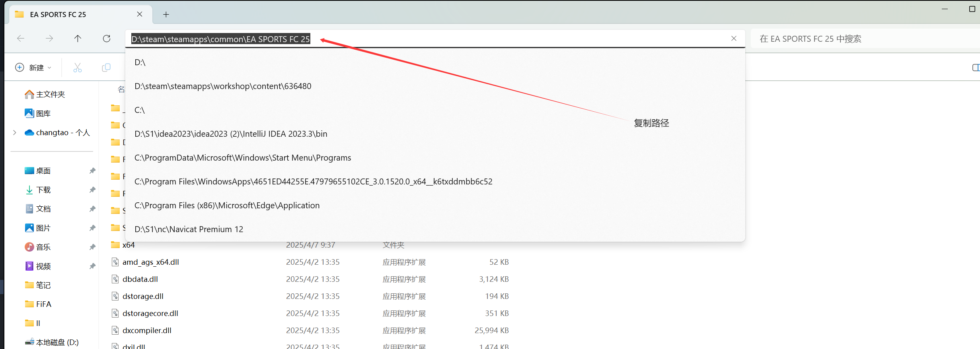Refresh the current folder
Image resolution: width=980 pixels, height=349 pixels.
point(107,39)
